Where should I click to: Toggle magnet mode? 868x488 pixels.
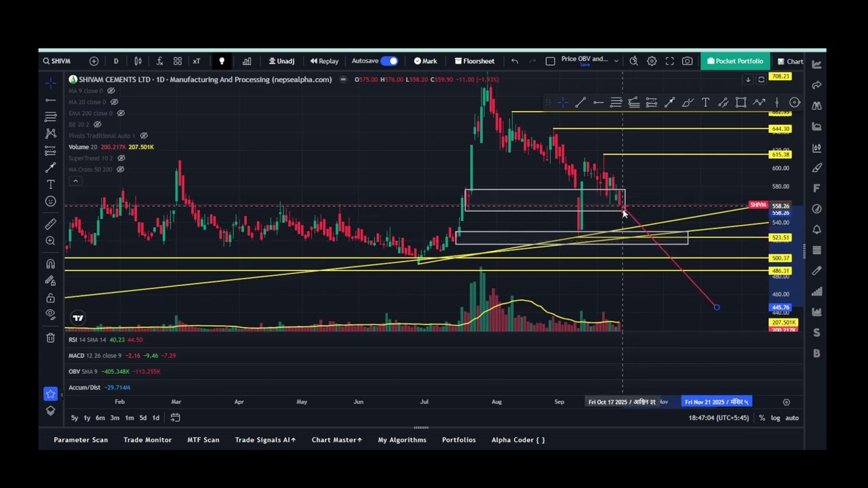tap(51, 264)
